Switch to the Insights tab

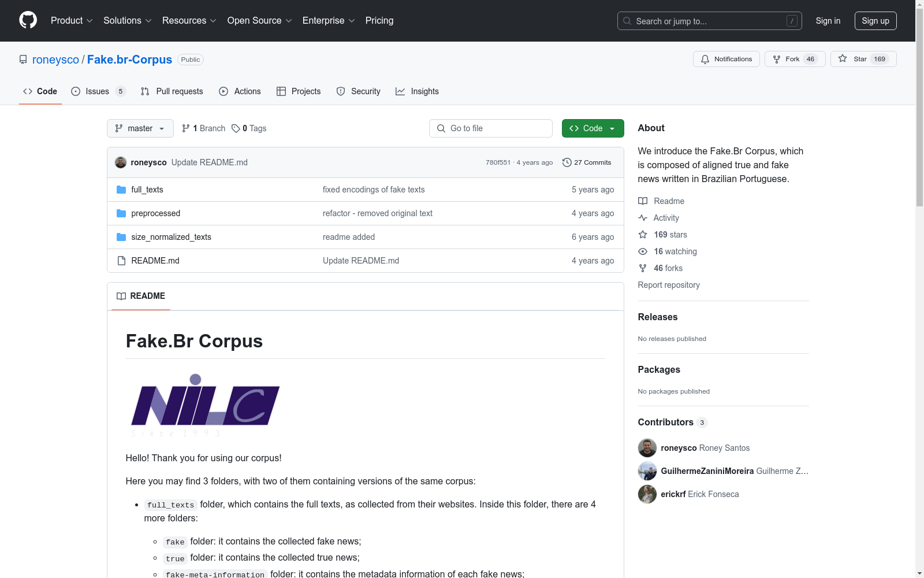417,91
